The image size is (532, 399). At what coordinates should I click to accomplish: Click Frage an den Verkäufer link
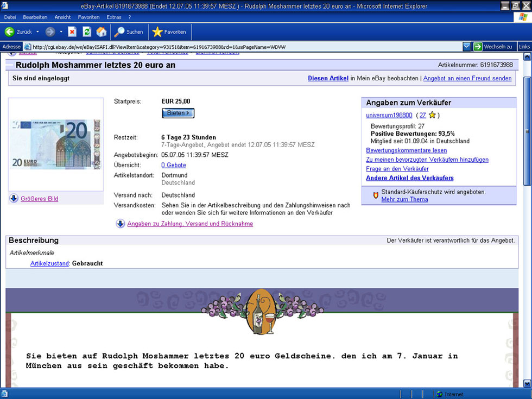point(397,169)
